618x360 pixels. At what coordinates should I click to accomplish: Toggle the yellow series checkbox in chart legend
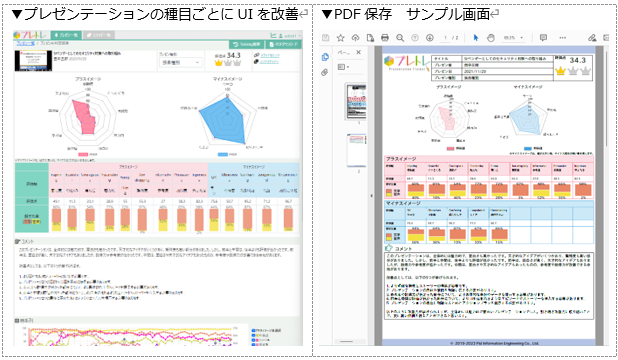click(253, 335)
